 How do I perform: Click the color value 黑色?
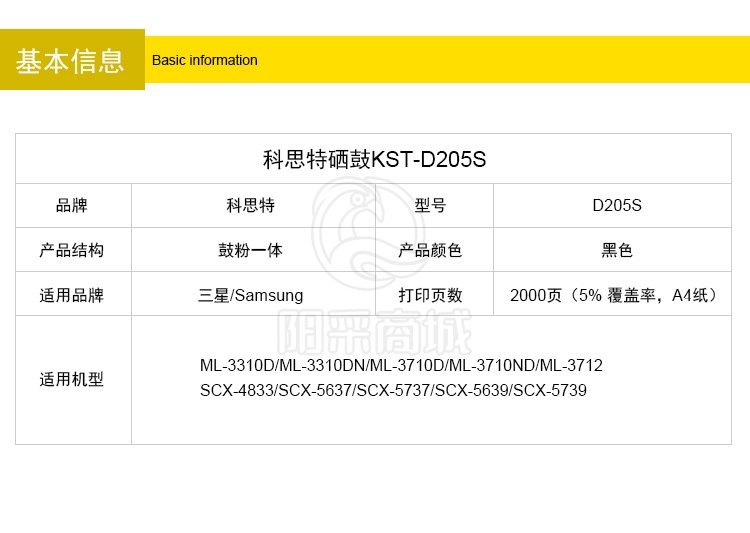click(x=616, y=250)
